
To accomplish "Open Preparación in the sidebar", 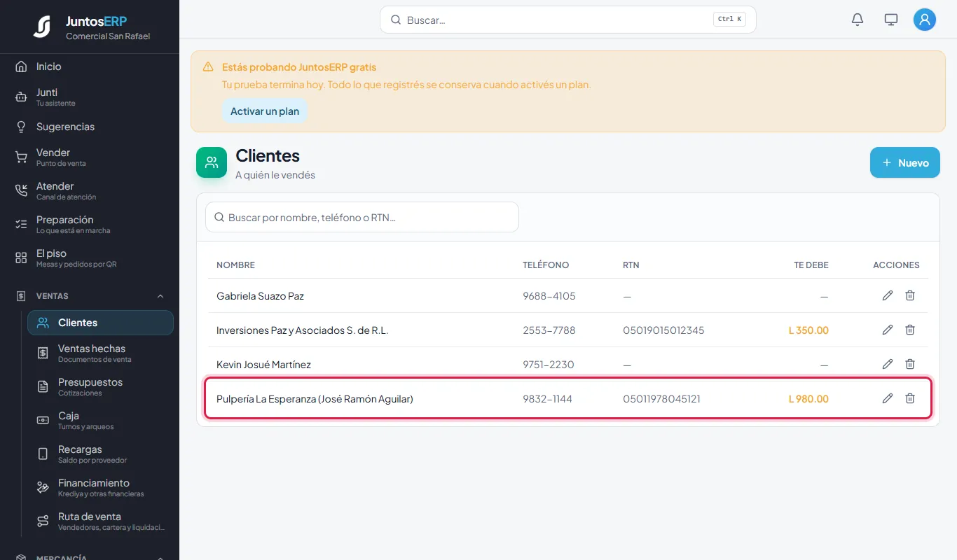I will 90,225.
